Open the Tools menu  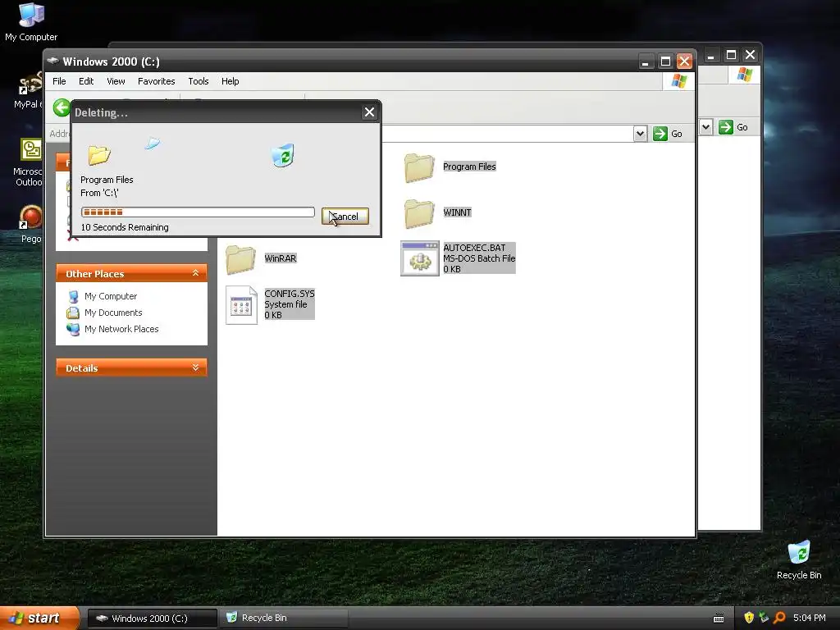coord(199,81)
